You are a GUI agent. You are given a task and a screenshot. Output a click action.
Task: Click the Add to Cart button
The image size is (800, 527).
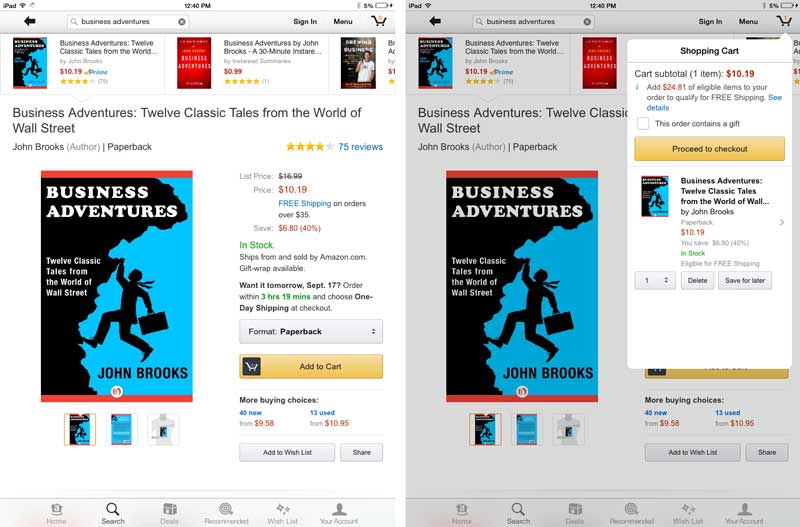(311, 366)
